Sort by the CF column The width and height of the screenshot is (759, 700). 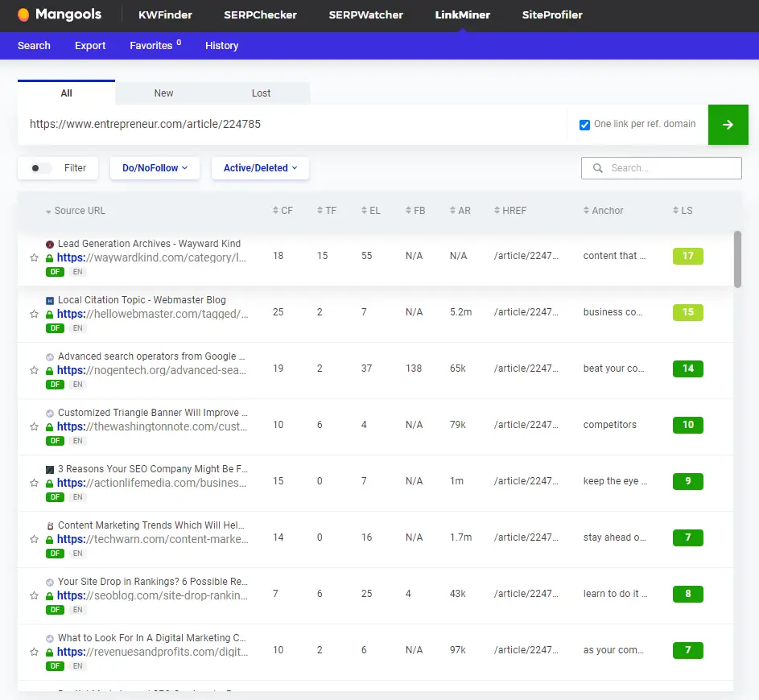click(283, 211)
